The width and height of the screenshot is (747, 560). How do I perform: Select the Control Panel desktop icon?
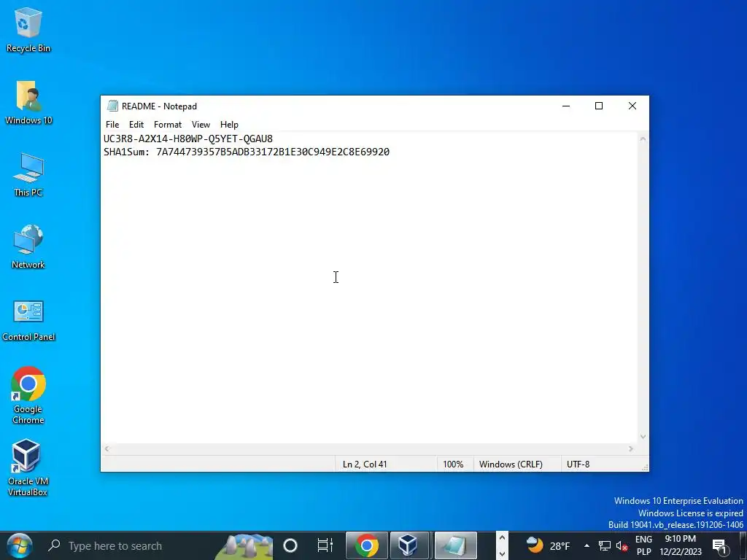(28, 321)
